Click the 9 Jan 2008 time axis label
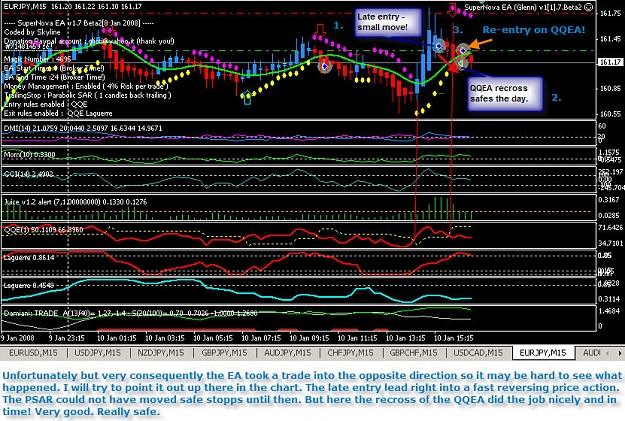The width and height of the screenshot is (625, 421). [x=18, y=338]
